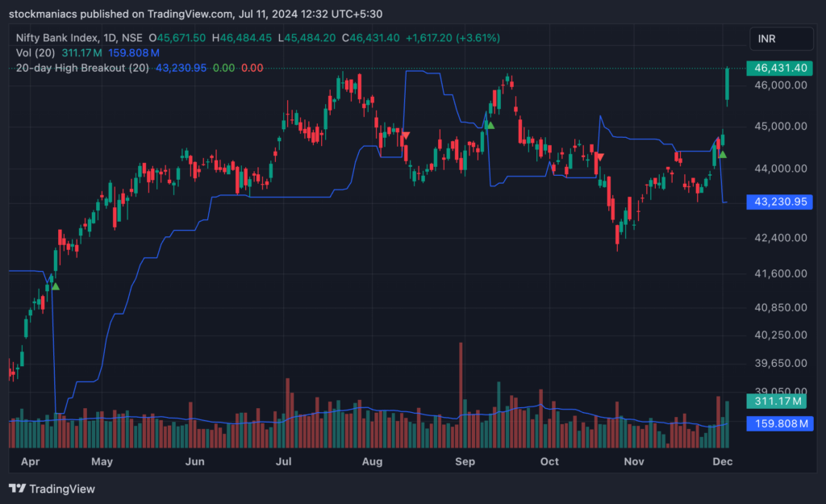Click the 40,250.00 price axis label
The image size is (826, 504).
click(x=781, y=335)
